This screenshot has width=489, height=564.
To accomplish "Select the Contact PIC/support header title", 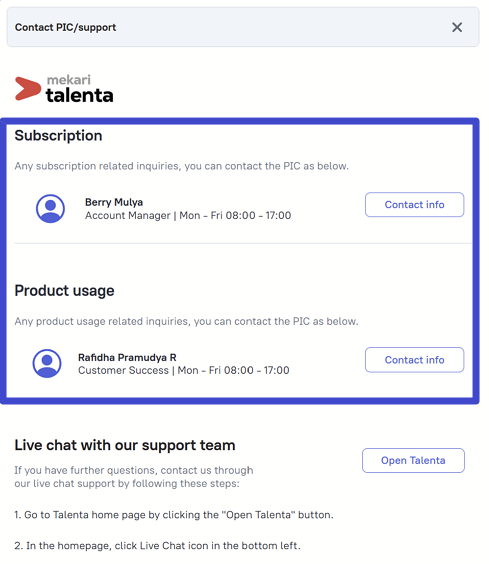I will [x=65, y=27].
